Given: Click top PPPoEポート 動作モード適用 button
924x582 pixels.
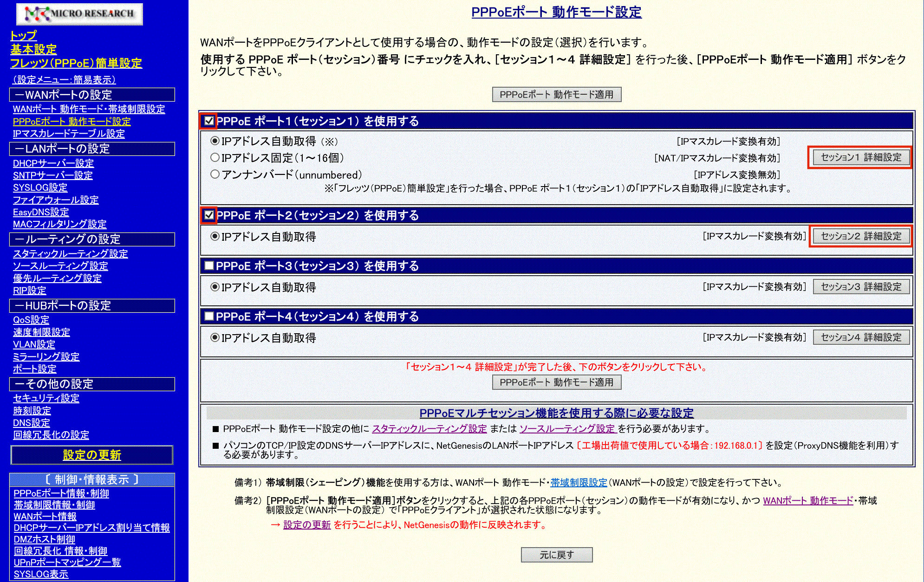Looking at the screenshot, I should point(557,95).
